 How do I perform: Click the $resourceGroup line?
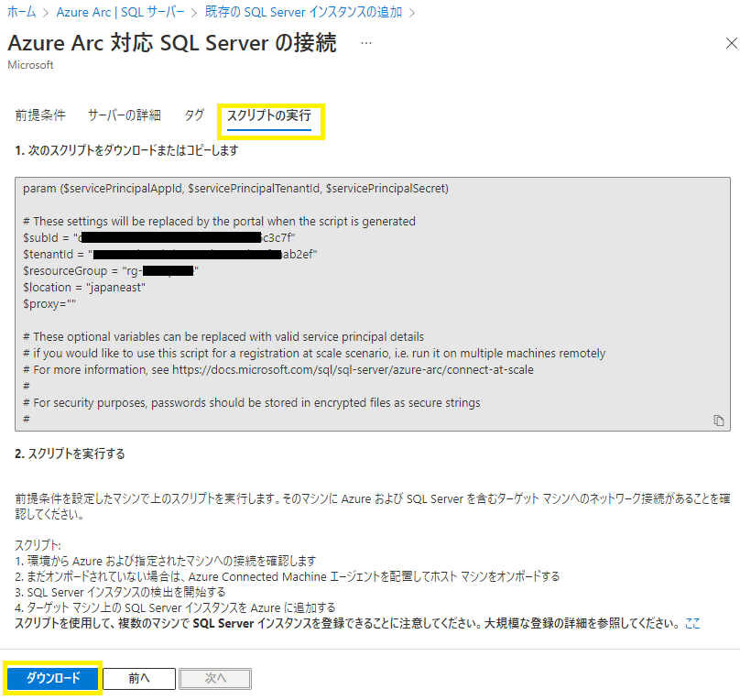click(111, 271)
